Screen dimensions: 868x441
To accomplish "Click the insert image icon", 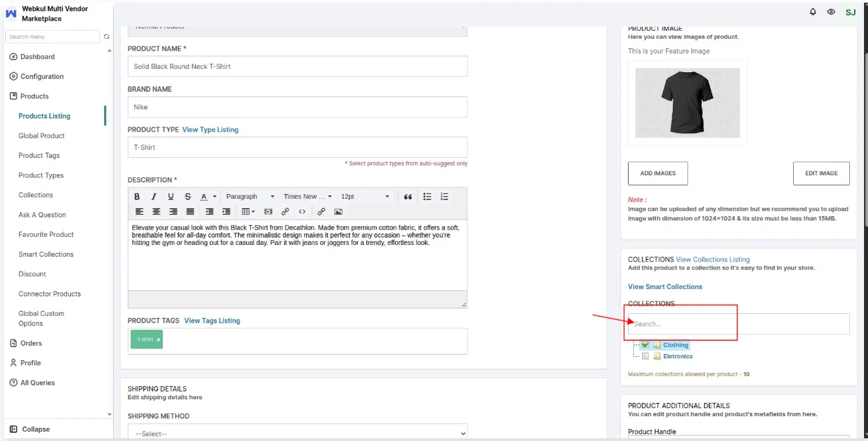I will (x=338, y=211).
